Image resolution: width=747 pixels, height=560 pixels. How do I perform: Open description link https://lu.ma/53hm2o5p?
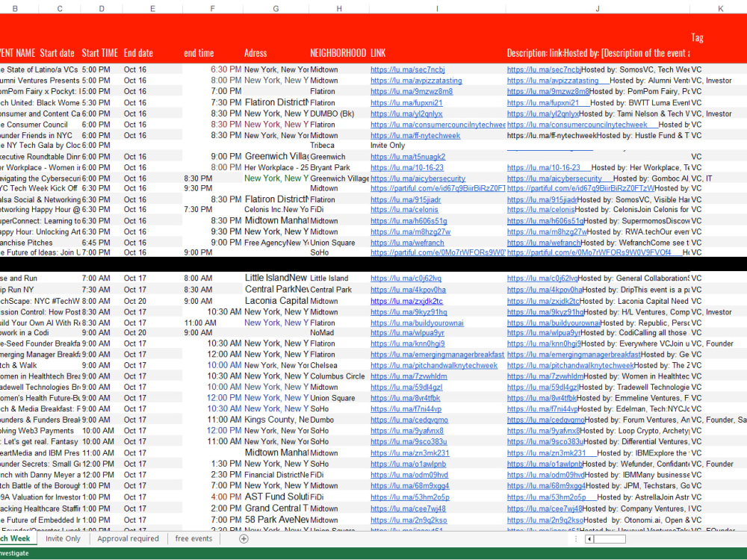(547, 497)
